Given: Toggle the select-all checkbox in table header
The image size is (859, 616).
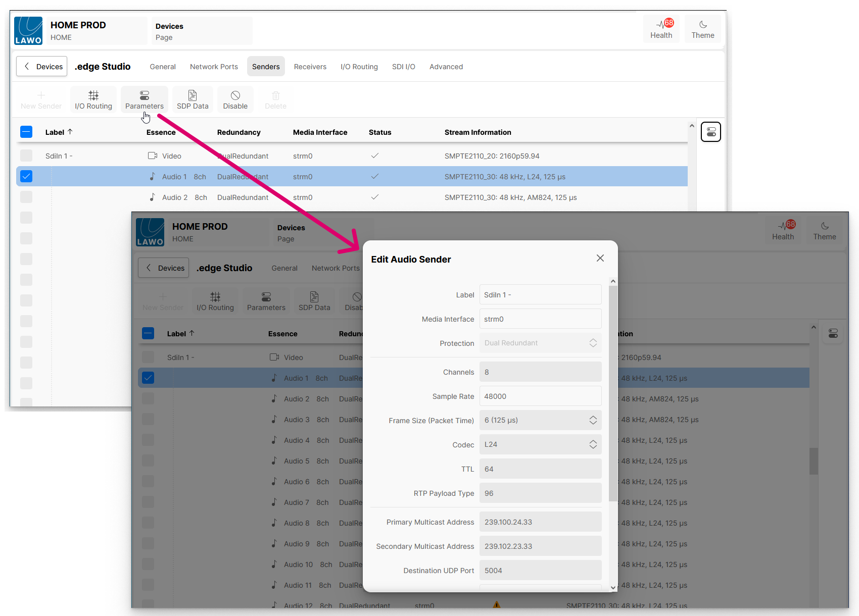Looking at the screenshot, I should 26,132.
